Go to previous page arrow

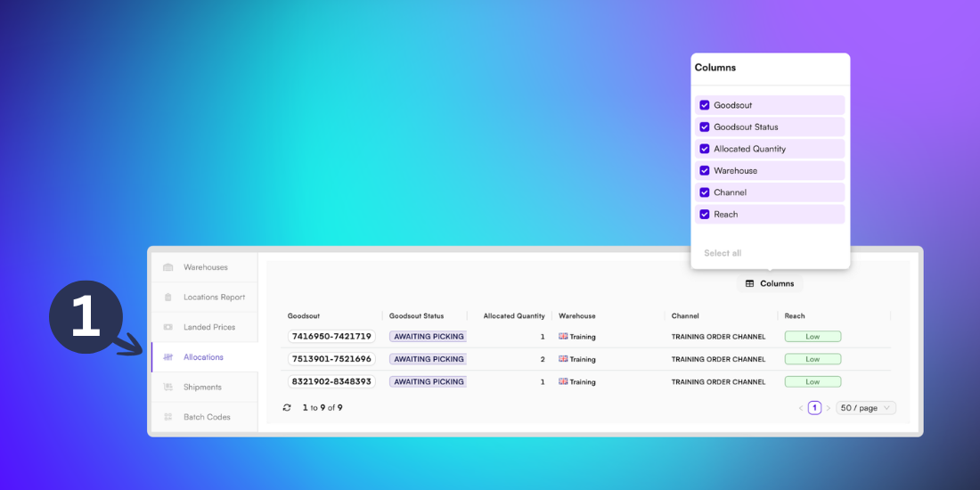801,408
